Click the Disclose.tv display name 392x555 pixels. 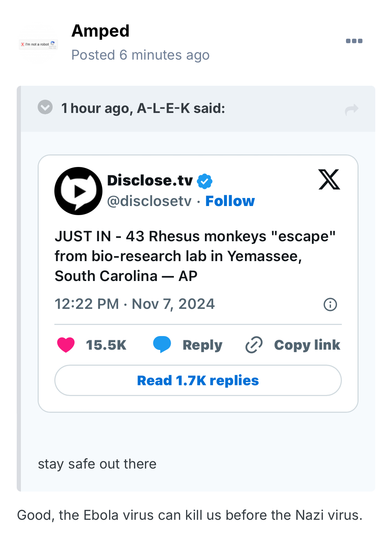click(150, 181)
